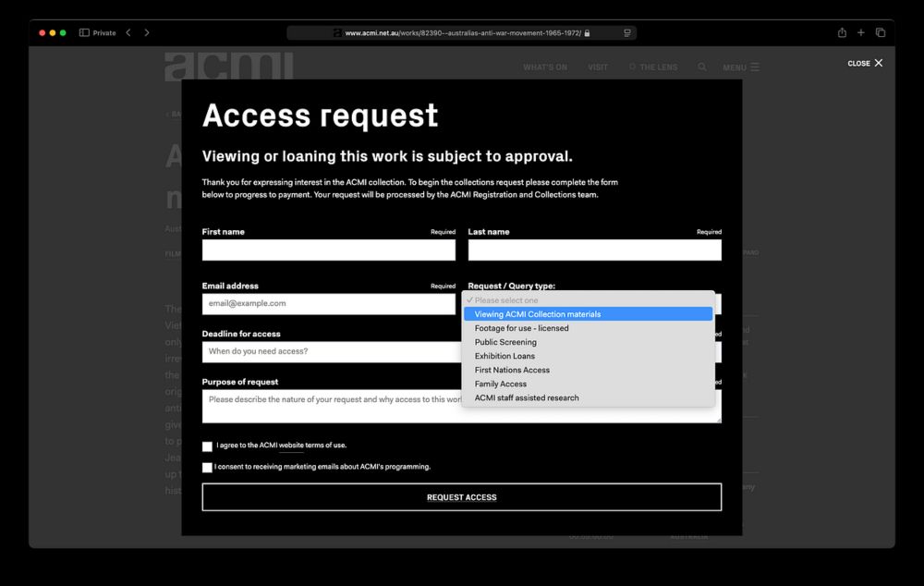
Task: Select the First Nations Access option
Action: [x=588, y=371]
